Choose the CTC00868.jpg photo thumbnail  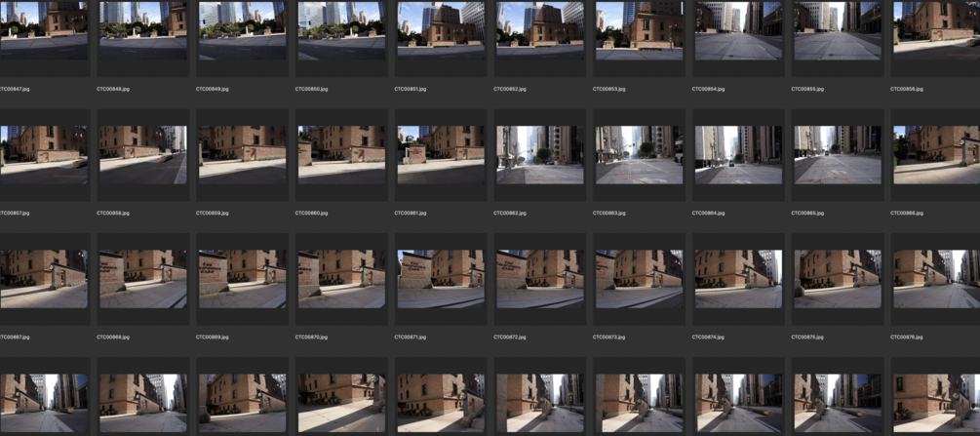(143, 279)
